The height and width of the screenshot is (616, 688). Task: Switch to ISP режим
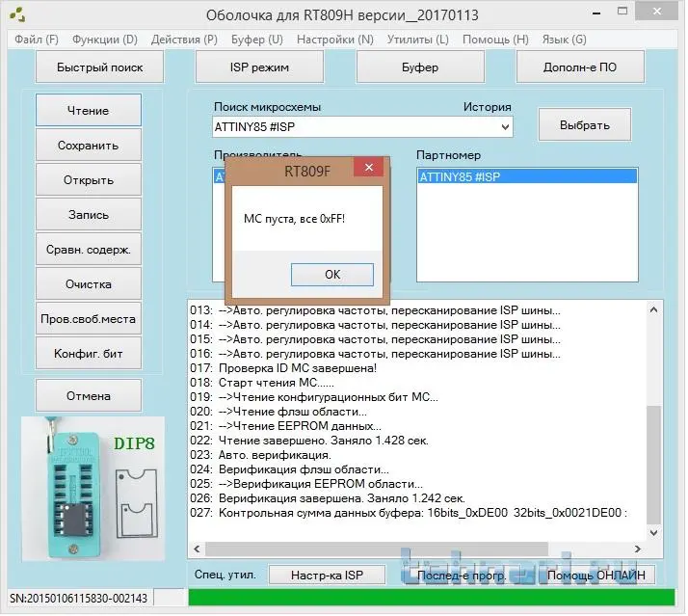point(259,67)
